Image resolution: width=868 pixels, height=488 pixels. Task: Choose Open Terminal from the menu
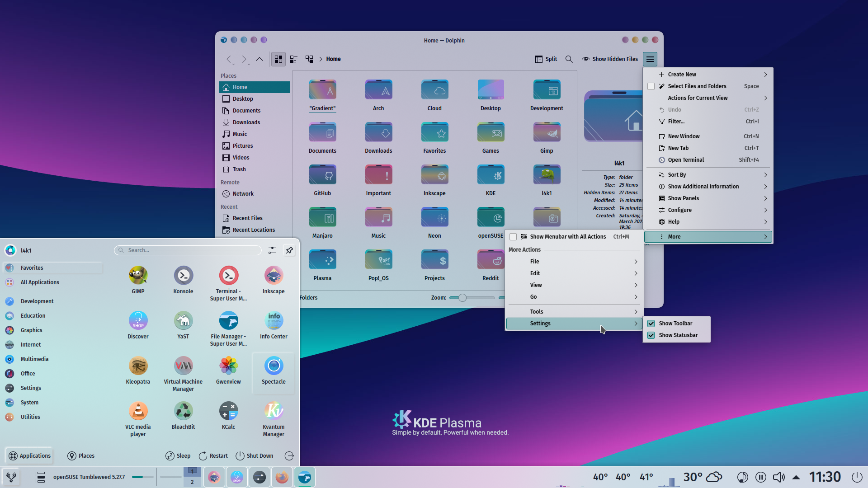pyautogui.click(x=708, y=160)
